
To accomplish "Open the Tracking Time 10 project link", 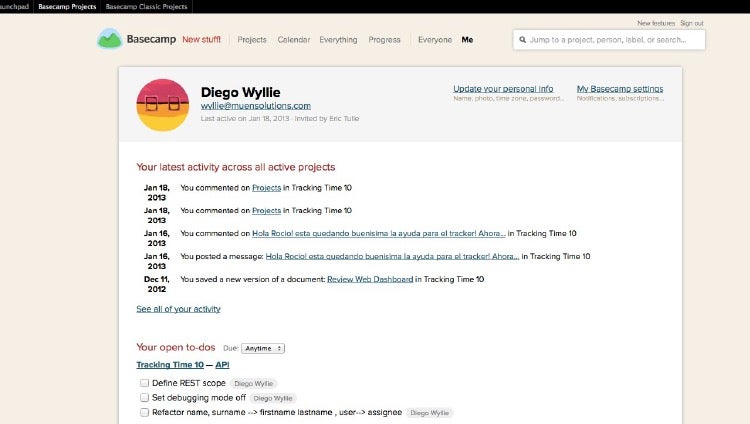I will [x=170, y=365].
